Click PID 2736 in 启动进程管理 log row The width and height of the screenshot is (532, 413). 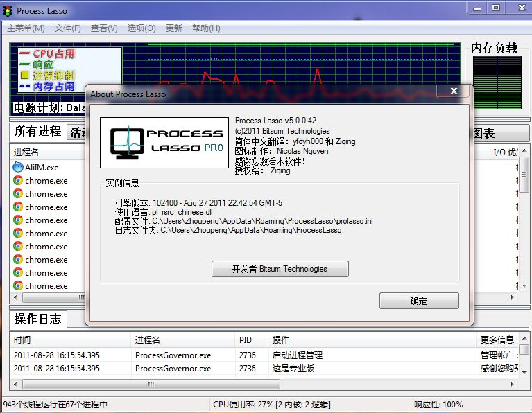point(248,355)
